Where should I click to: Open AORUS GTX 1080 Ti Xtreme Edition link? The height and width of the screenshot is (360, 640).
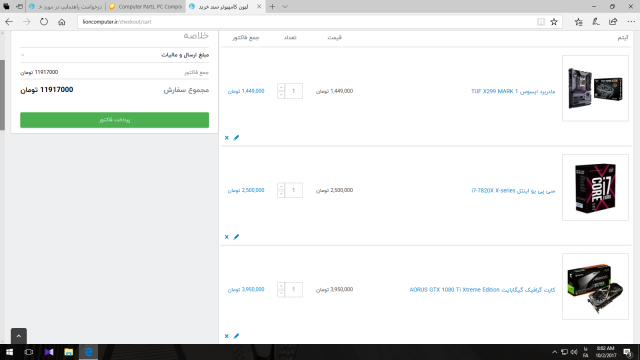pyautogui.click(x=482, y=289)
